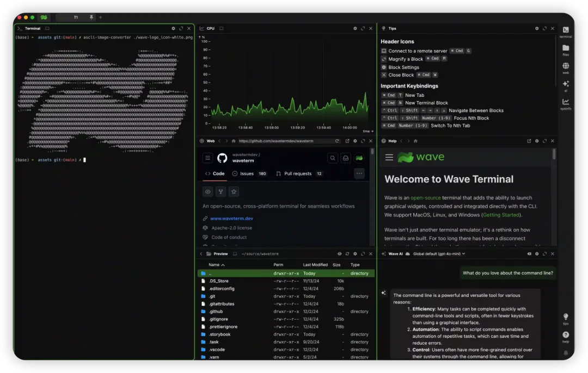Image resolution: width=588 pixels, height=373 pixels.
Task: Open the Terminal block connection icon
Action: point(47,28)
